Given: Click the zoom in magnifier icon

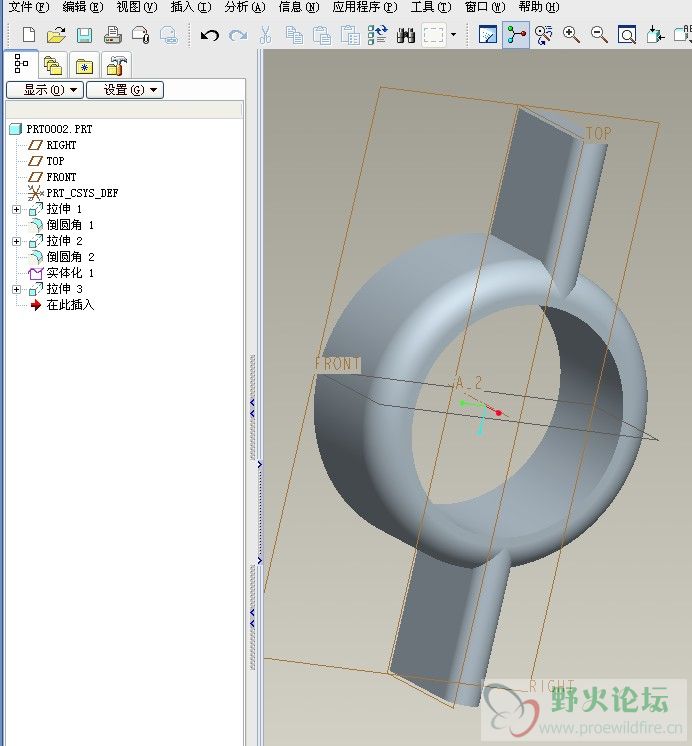Looking at the screenshot, I should point(571,35).
